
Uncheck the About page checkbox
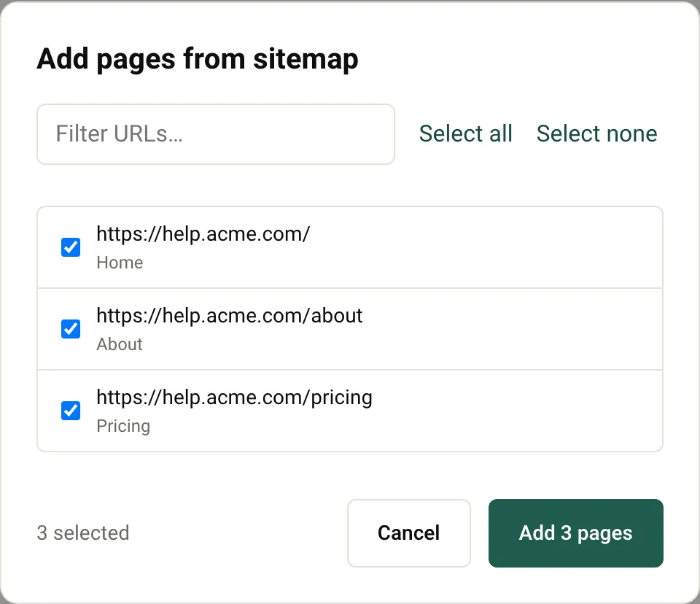point(71,329)
